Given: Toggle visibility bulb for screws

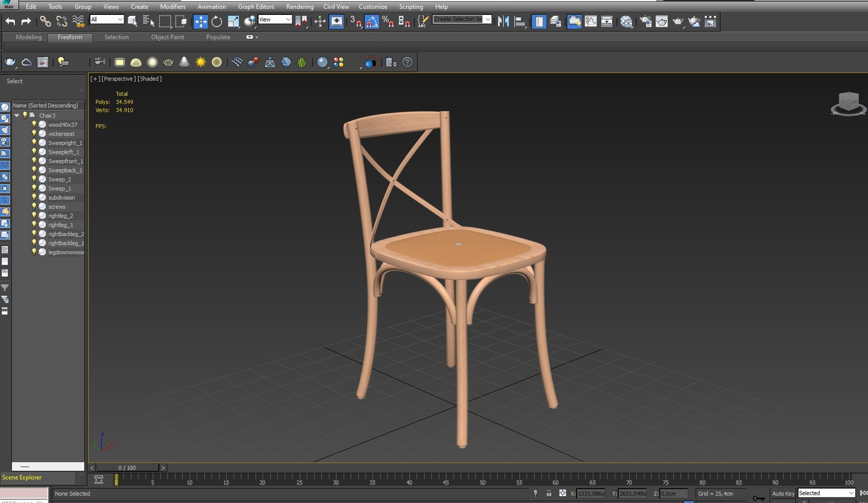Looking at the screenshot, I should click(34, 206).
